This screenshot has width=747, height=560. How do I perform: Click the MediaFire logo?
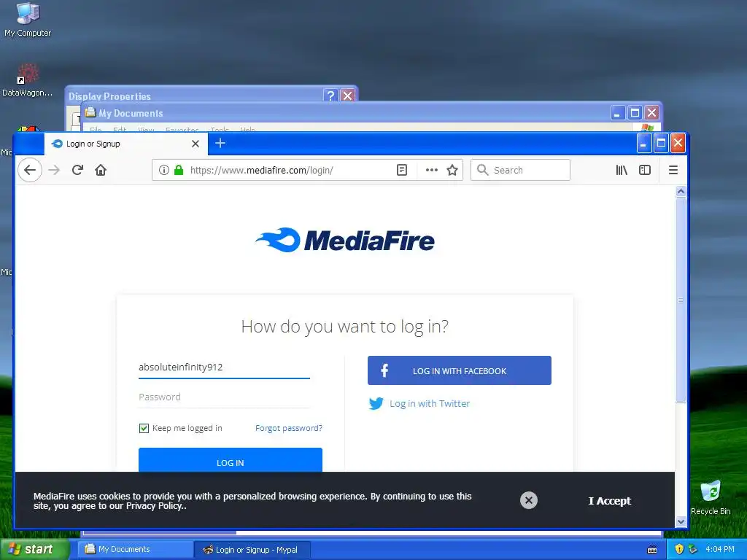click(x=345, y=240)
